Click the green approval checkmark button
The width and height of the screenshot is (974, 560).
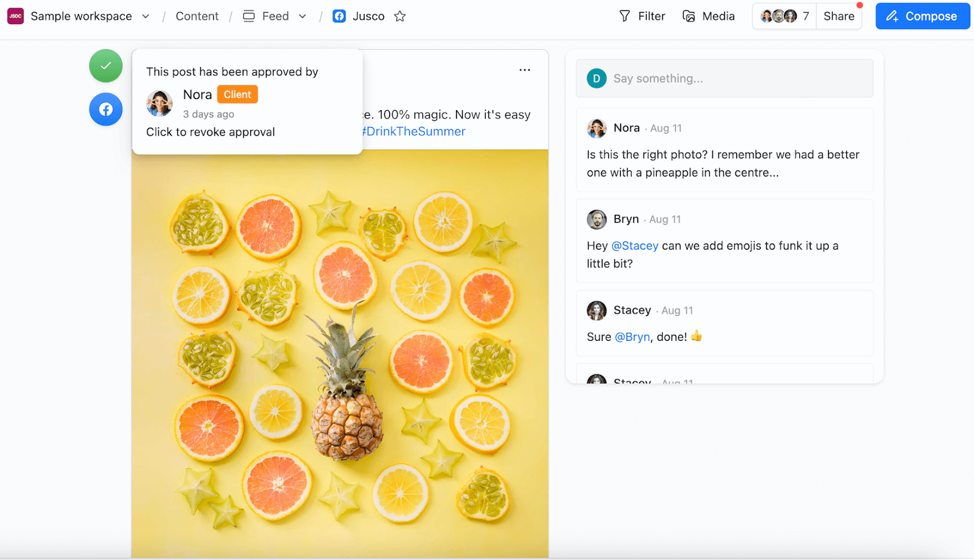point(106,66)
